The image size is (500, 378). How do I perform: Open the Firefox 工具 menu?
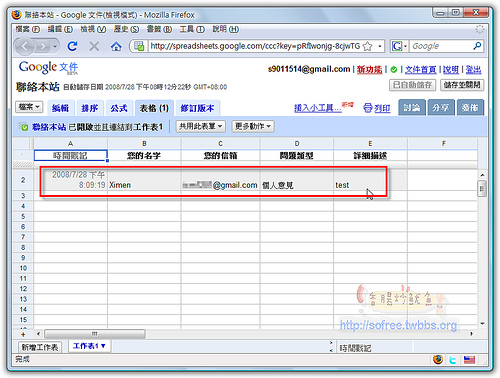click(x=192, y=29)
